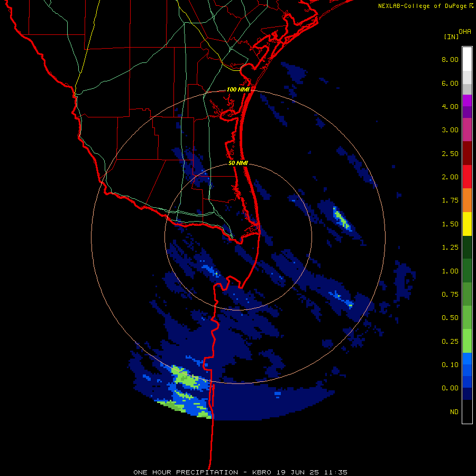Image resolution: width=476 pixels, height=476 pixels.
Task: Click the 6.00 legend value
Action: (x=450, y=83)
